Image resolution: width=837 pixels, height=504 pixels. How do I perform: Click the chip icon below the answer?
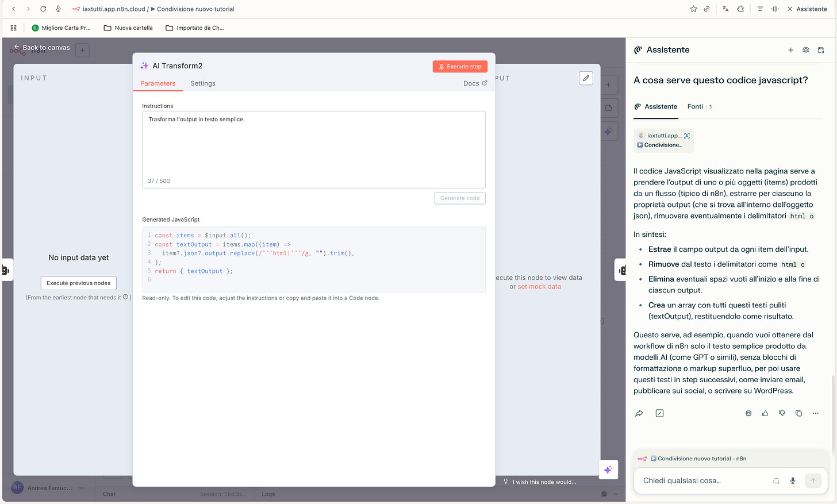[748, 413]
